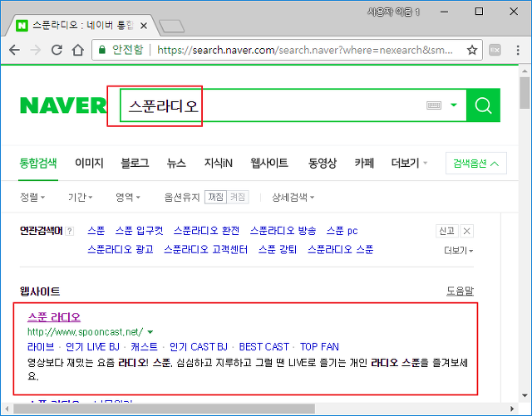Click related search 스푼라디오 광고
Image resolution: width=532 pixels, height=416 pixels.
tap(120, 250)
